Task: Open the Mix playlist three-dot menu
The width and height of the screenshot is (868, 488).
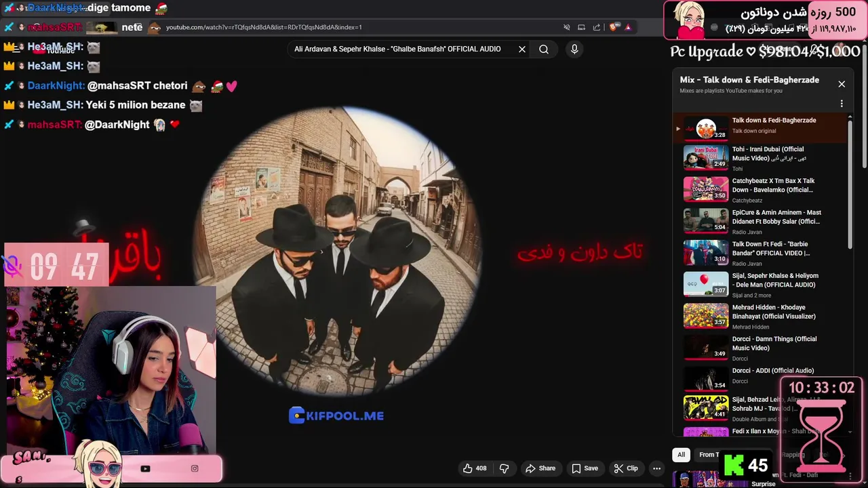Action: tap(842, 104)
